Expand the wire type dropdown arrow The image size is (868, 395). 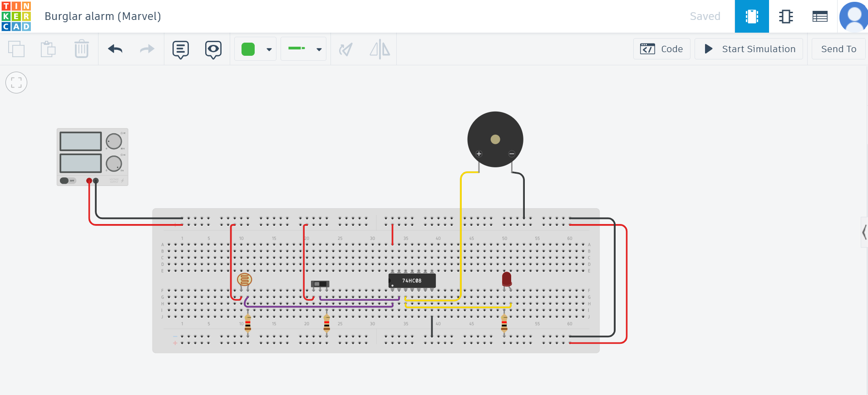pos(319,49)
